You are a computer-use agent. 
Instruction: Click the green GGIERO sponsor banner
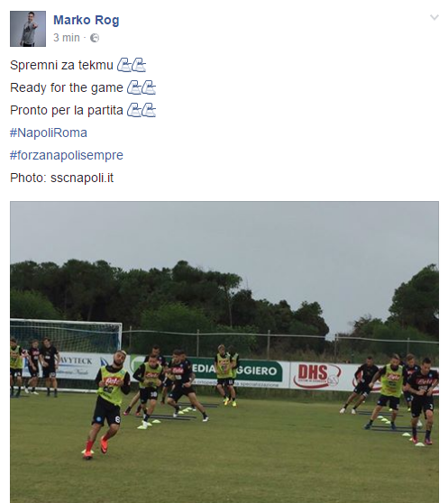[237, 371]
